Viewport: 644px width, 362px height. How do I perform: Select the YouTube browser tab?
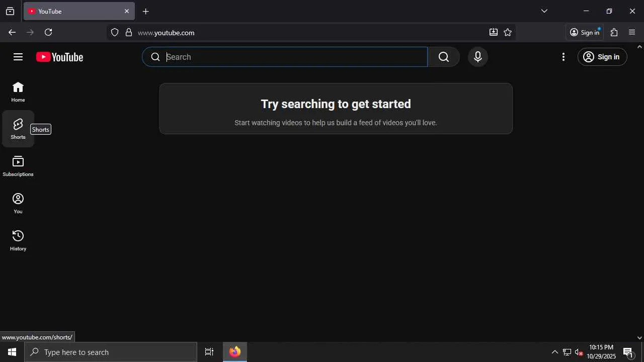coord(79,11)
